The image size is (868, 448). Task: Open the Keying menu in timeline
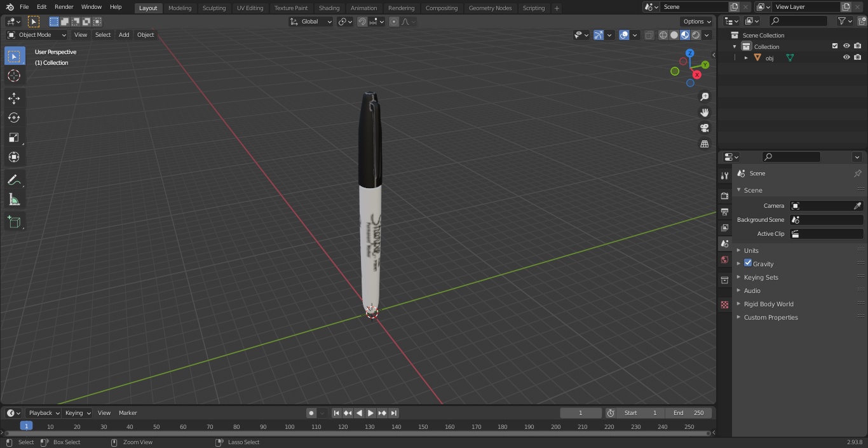pos(78,413)
